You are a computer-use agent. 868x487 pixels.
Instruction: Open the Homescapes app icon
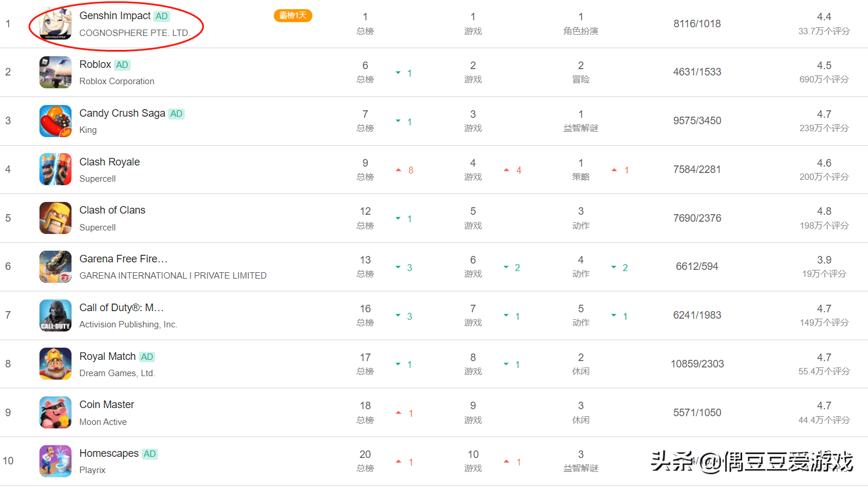[55, 461]
